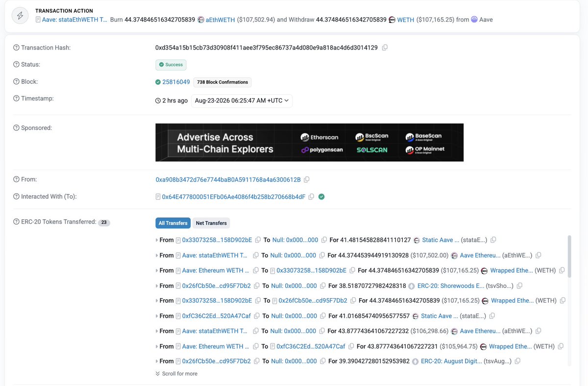Open the Aave Ethereu... token in the $107,502.00 row
The width and height of the screenshot is (588, 386).
(480, 255)
